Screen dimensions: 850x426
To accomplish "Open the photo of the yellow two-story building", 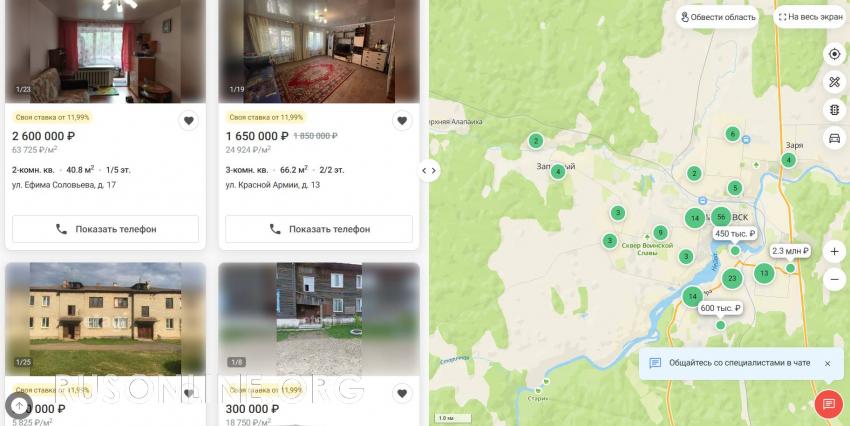I will pos(105,319).
